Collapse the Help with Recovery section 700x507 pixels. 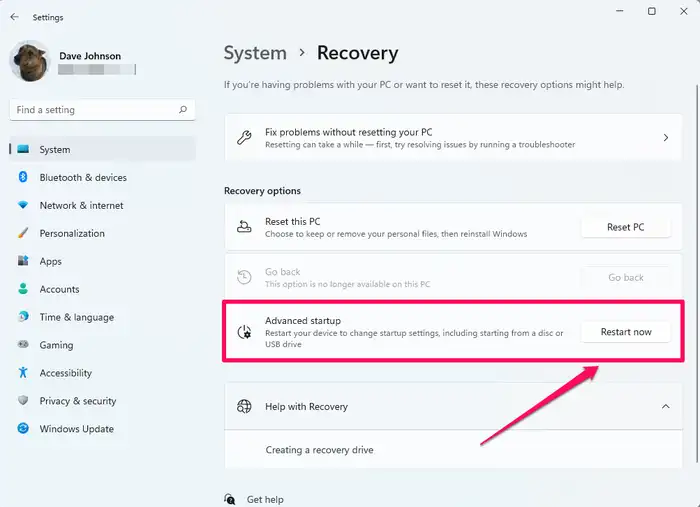tap(666, 407)
